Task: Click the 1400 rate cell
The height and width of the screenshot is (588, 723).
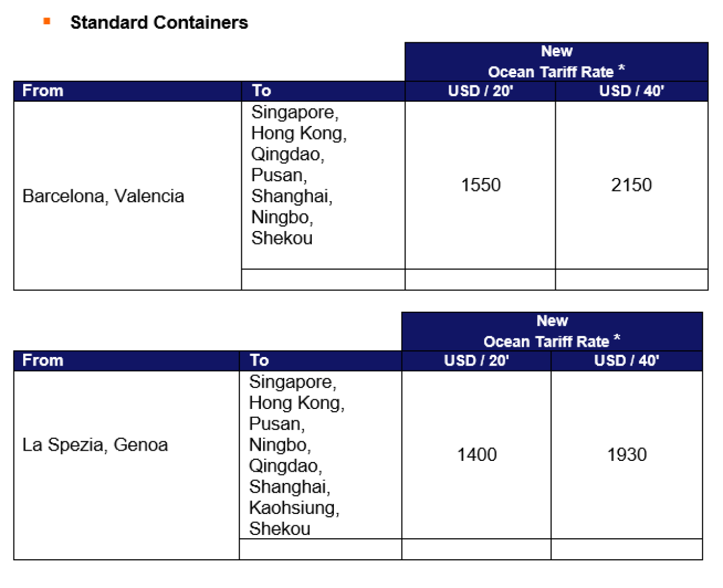Action: click(476, 455)
